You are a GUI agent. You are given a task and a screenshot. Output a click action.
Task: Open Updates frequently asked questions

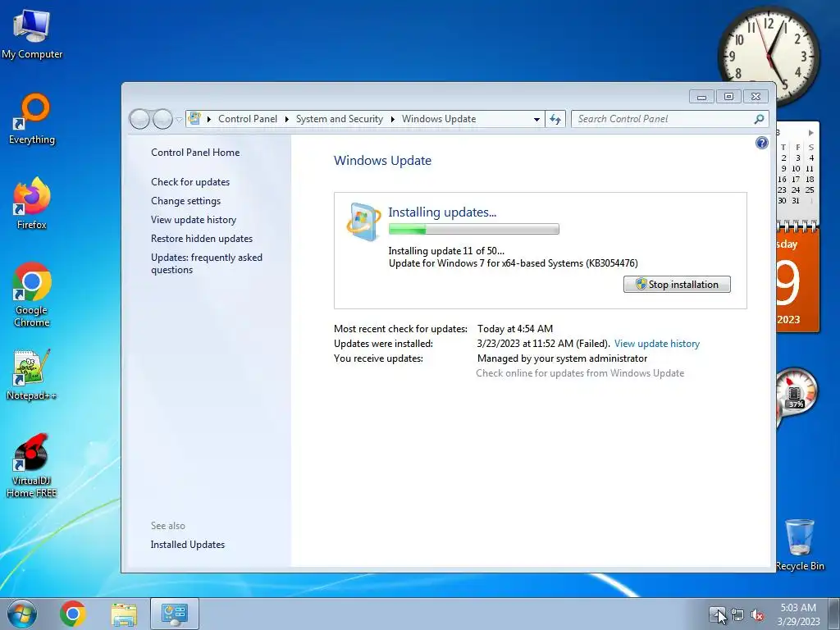(206, 263)
